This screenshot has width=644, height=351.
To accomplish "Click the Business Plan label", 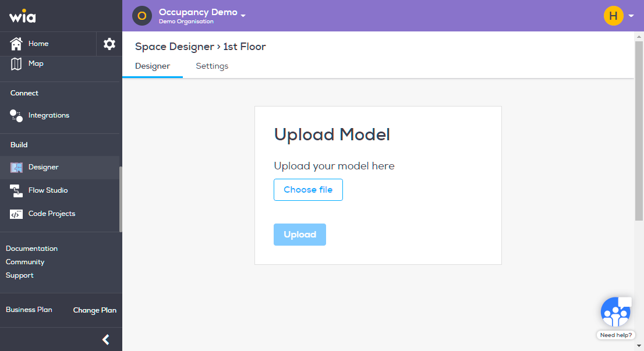I will pos(29,310).
